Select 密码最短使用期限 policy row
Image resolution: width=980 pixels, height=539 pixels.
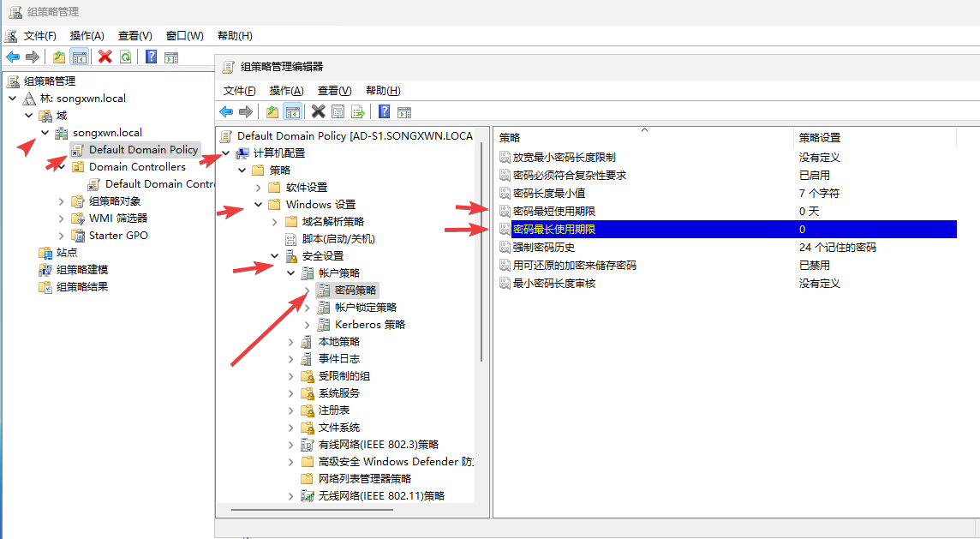[x=553, y=211]
